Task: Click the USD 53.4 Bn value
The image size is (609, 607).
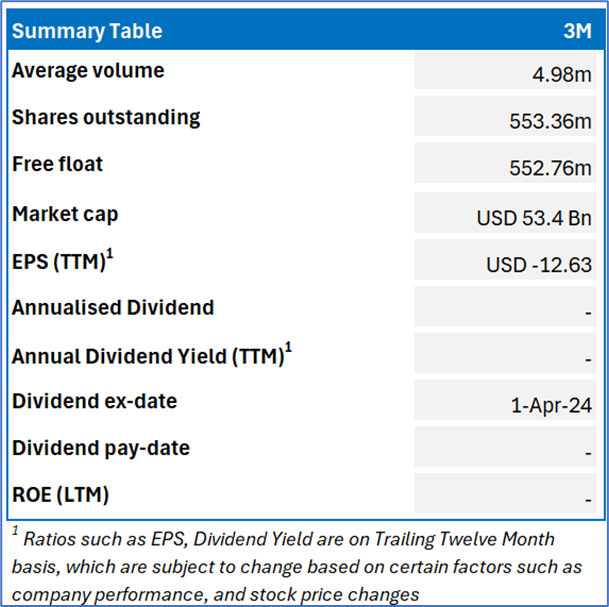Action: pyautogui.click(x=534, y=216)
